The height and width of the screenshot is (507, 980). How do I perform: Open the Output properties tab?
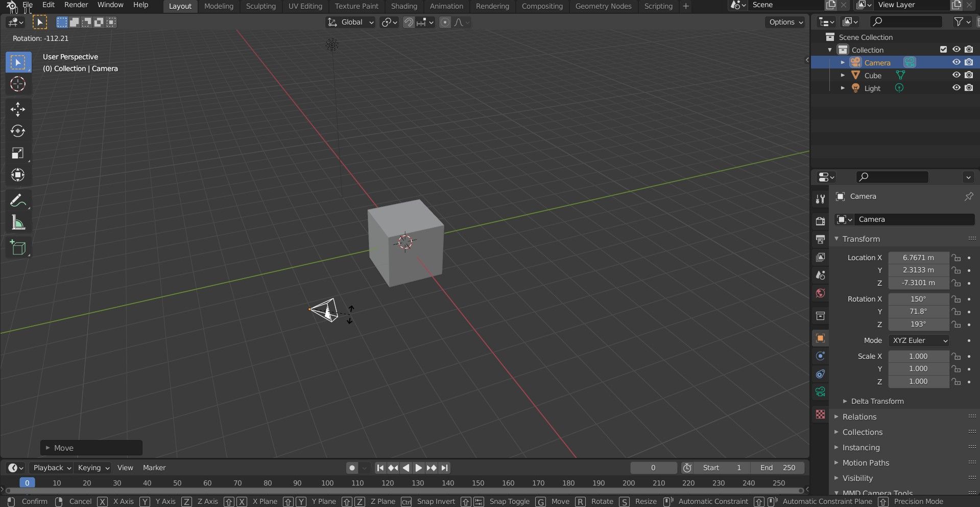pos(820,239)
